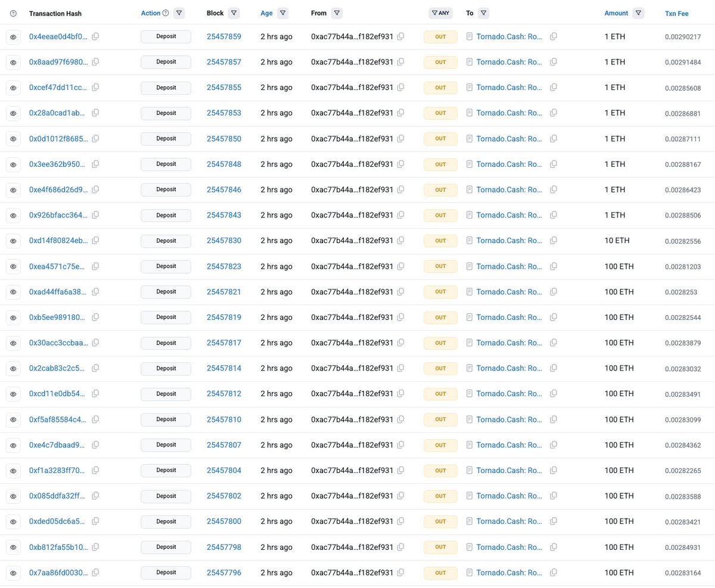Copy hash 0x7aa86fd0030 icon

(95, 573)
